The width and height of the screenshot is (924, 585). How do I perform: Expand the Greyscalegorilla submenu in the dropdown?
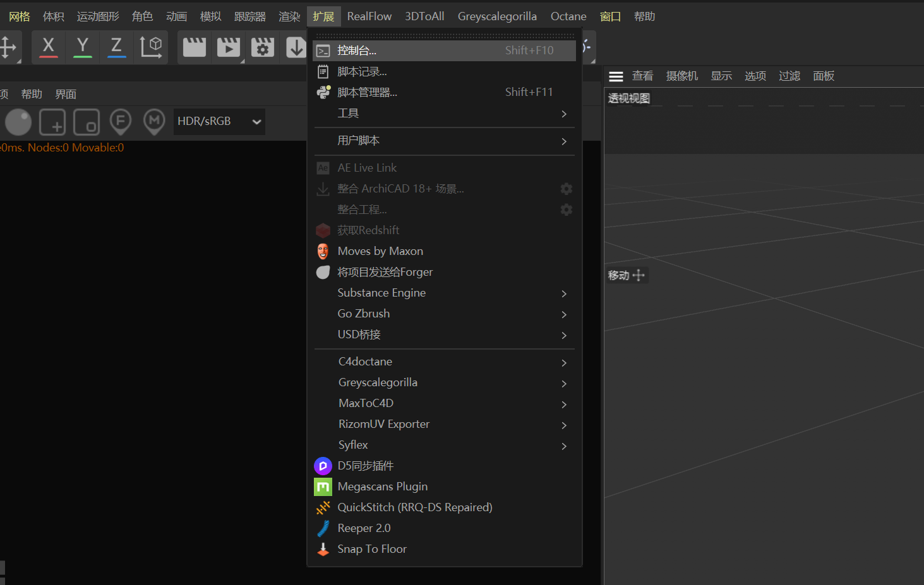pyautogui.click(x=445, y=382)
